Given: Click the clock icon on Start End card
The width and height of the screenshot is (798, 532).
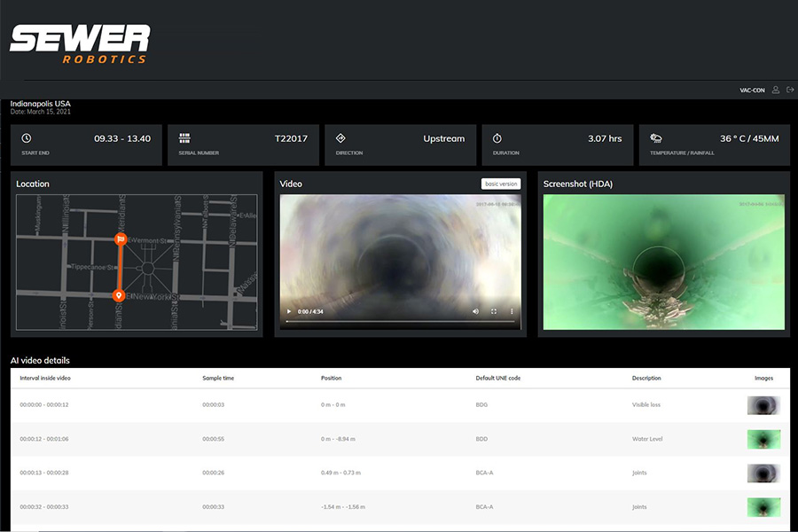Looking at the screenshot, I should point(27,138).
